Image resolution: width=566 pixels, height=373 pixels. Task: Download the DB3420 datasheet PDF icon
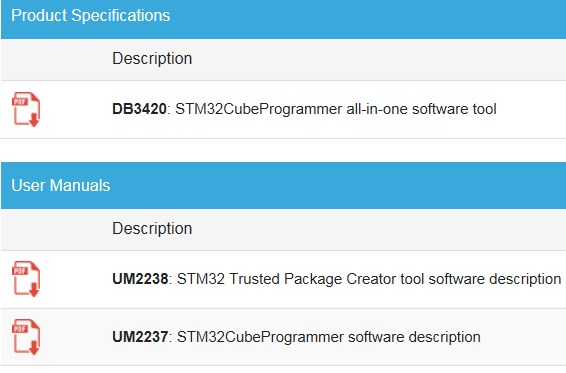pos(26,109)
